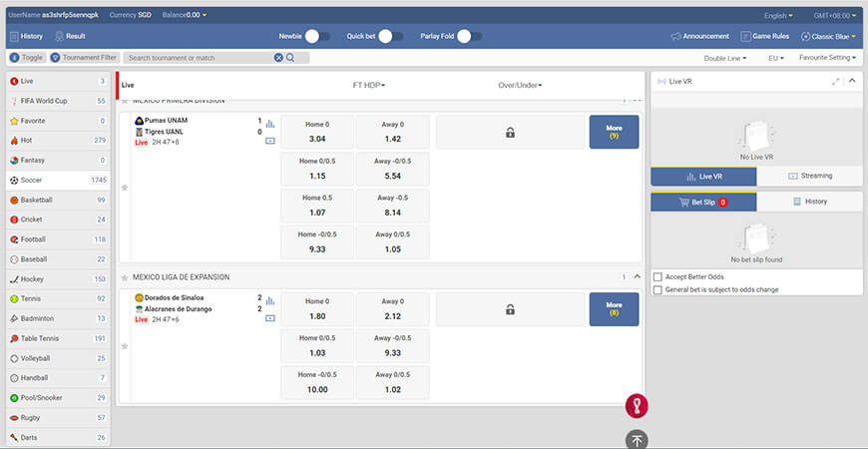Screen dimensions: 868x449
Task: Open the FT HDP market dropdown
Action: [369, 85]
